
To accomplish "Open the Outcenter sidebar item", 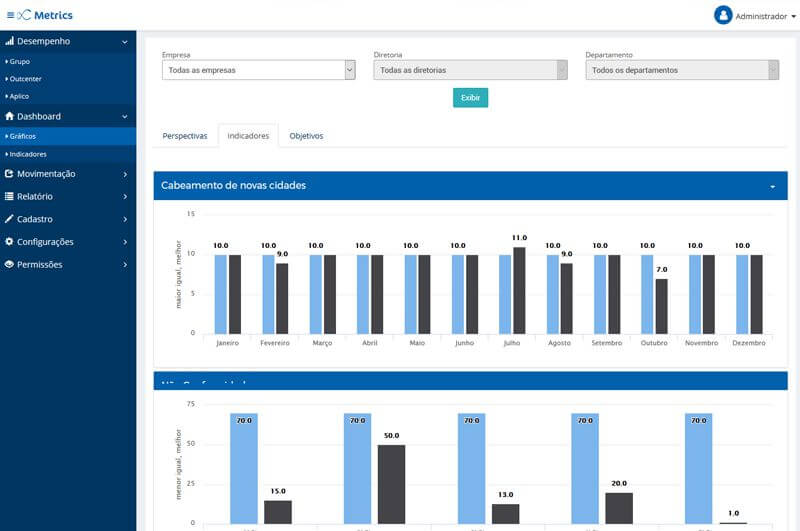I will (25, 79).
